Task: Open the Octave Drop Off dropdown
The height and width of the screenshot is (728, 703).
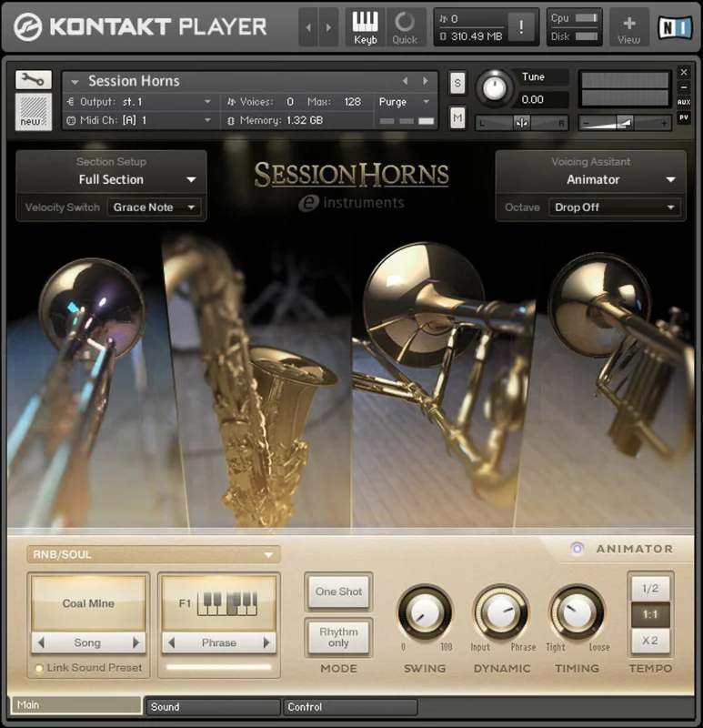Action: click(x=615, y=207)
